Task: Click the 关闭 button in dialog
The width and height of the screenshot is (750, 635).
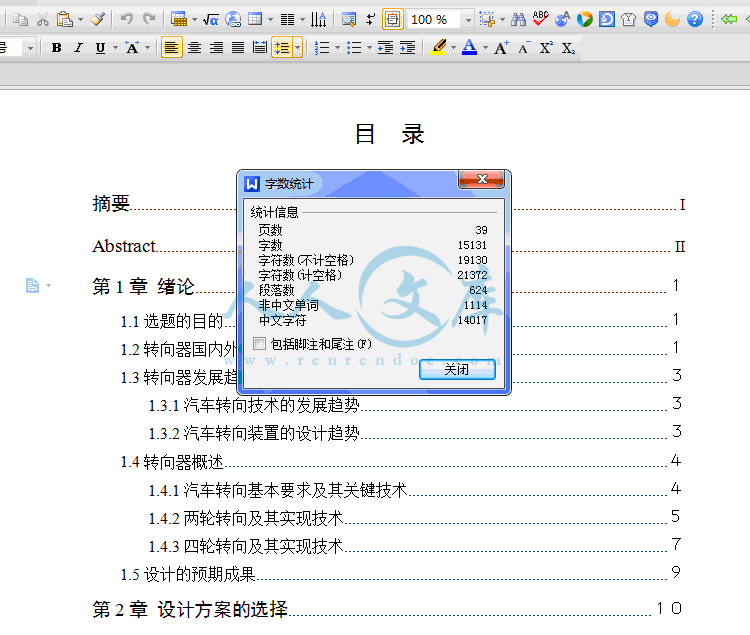Action: [x=457, y=370]
